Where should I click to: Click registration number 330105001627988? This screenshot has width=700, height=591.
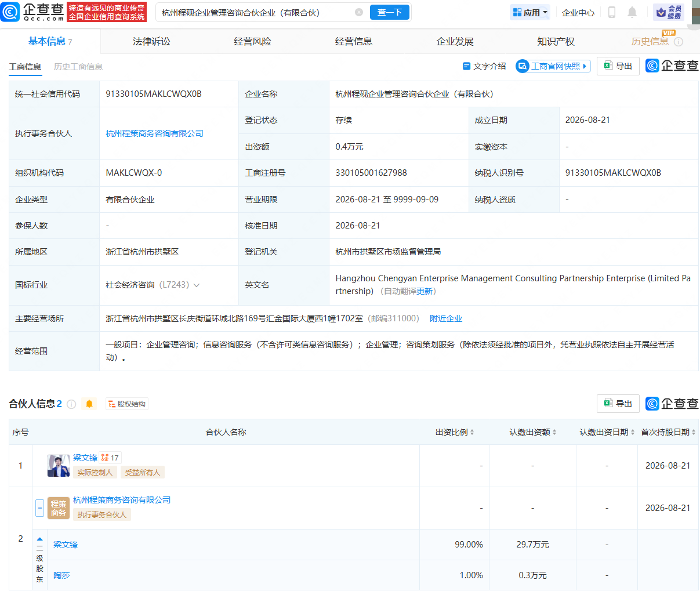pos(371,173)
